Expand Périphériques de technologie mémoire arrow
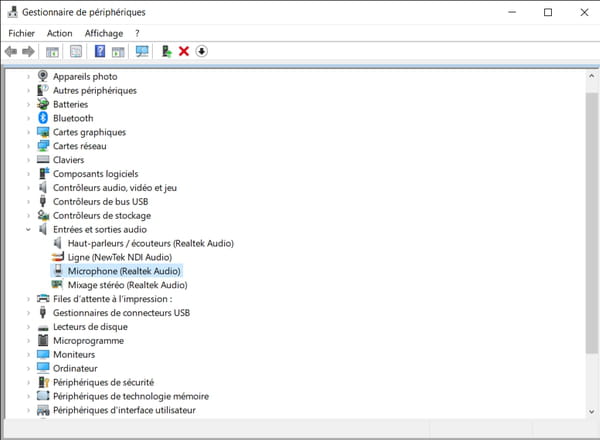Screen dimensions: 600x440 click(28, 396)
